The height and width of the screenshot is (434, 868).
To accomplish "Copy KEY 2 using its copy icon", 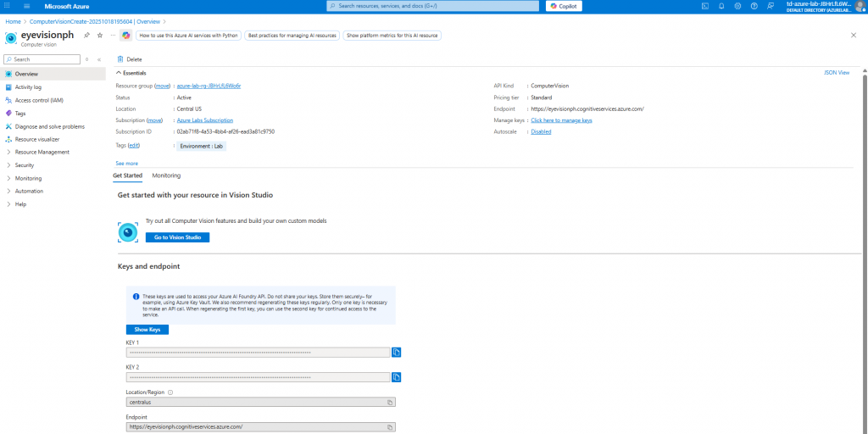I will 396,377.
